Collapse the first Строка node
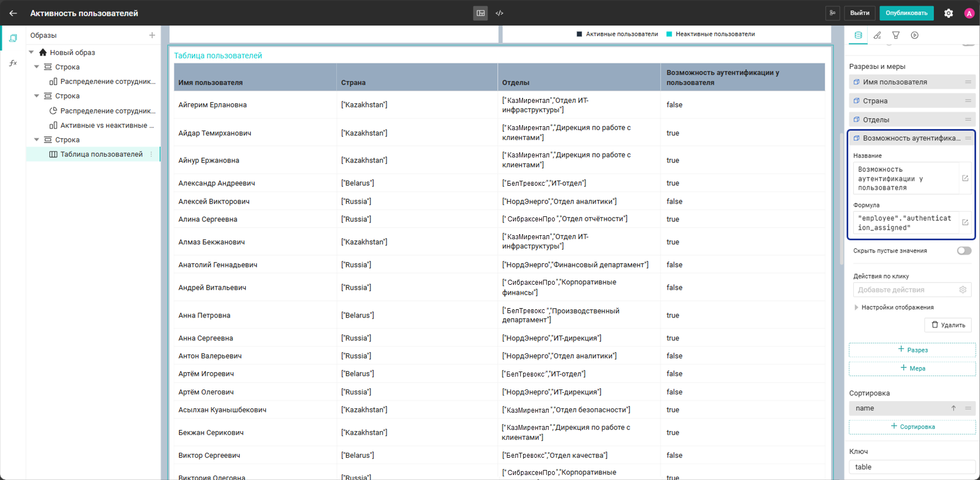This screenshot has width=980, height=480. tap(37, 67)
